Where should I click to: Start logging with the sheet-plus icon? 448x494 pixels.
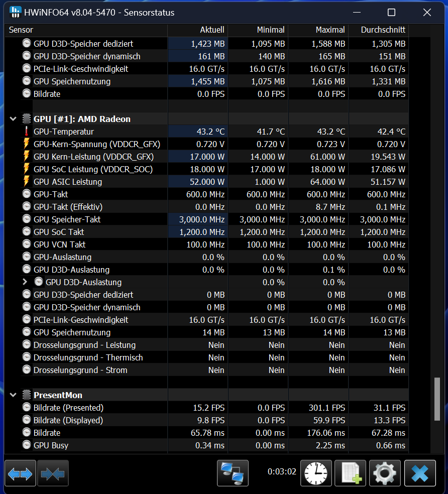tap(350, 473)
